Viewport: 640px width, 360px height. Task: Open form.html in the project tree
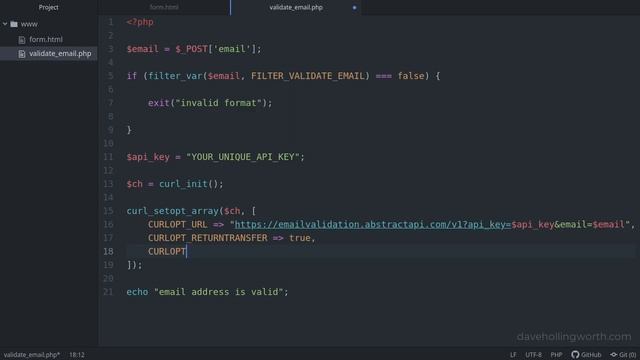pos(46,40)
